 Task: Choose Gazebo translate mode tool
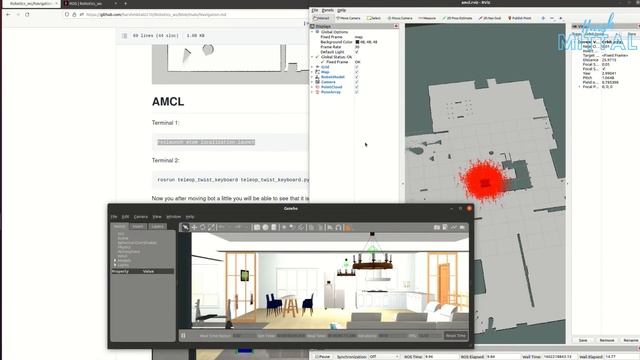[x=194, y=227]
